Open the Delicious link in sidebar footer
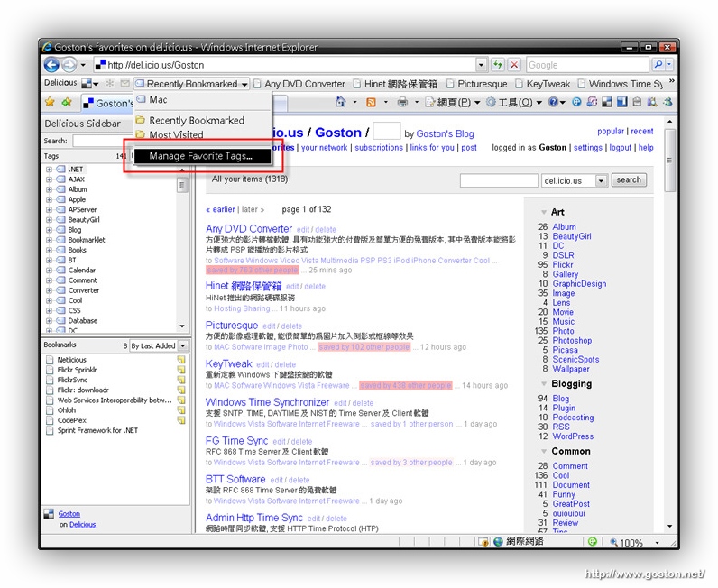718x588 pixels. coord(82,524)
